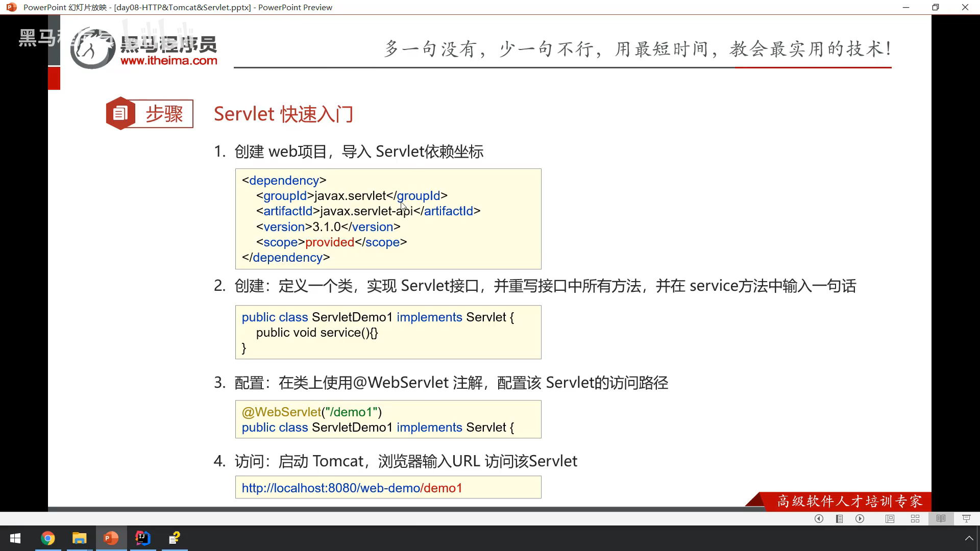Open the slide menu list icon
980x551 pixels.
(839, 518)
